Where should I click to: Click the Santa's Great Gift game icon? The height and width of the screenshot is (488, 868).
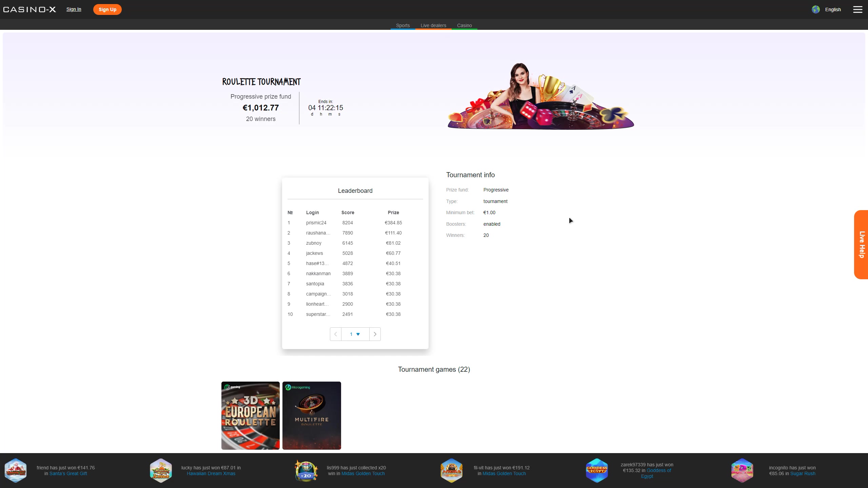point(16,470)
